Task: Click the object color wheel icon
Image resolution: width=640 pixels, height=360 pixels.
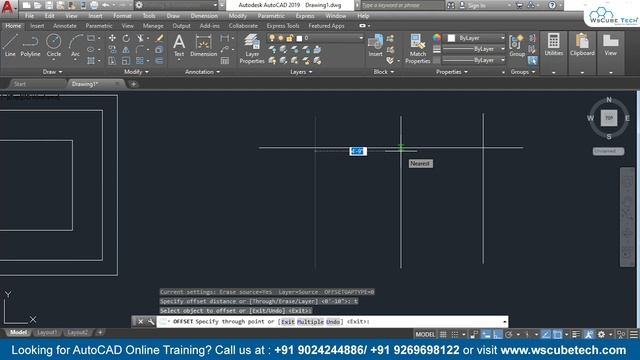Action: click(x=437, y=38)
